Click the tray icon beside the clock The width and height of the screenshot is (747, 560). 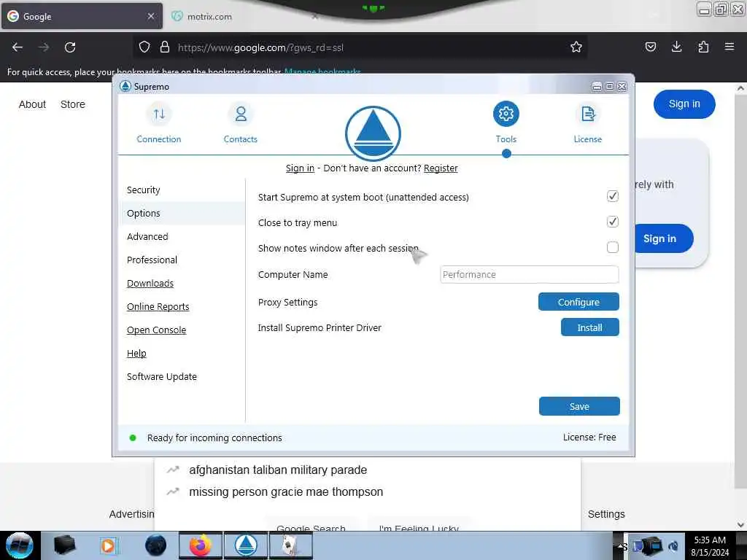(673, 547)
